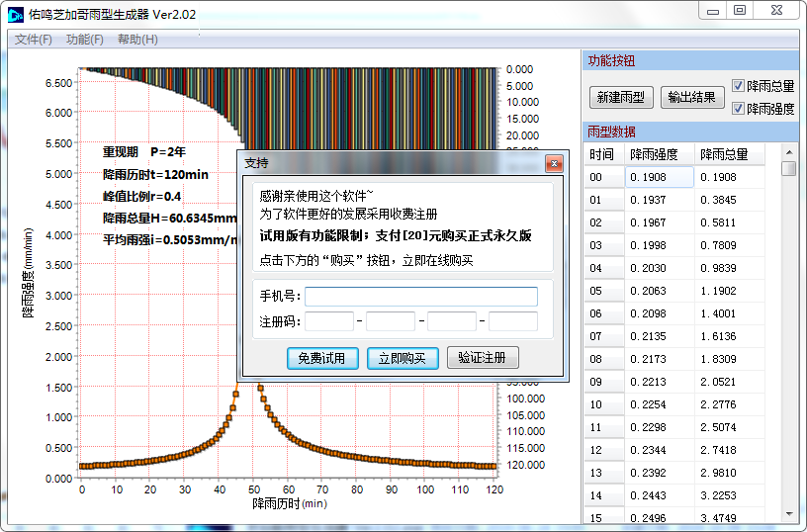This screenshot has height=532, width=807.
Task: Open the 帮助(H) menu
Action: pos(137,40)
